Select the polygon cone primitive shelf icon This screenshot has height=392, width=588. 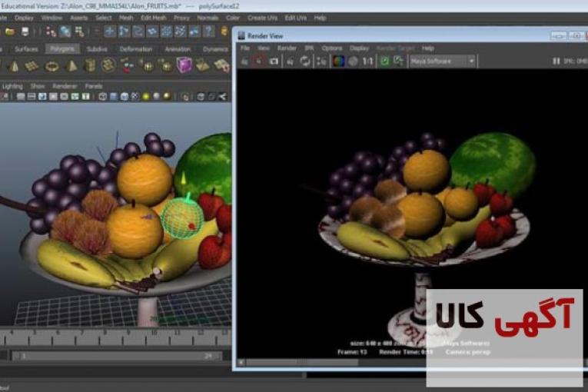tap(13, 66)
